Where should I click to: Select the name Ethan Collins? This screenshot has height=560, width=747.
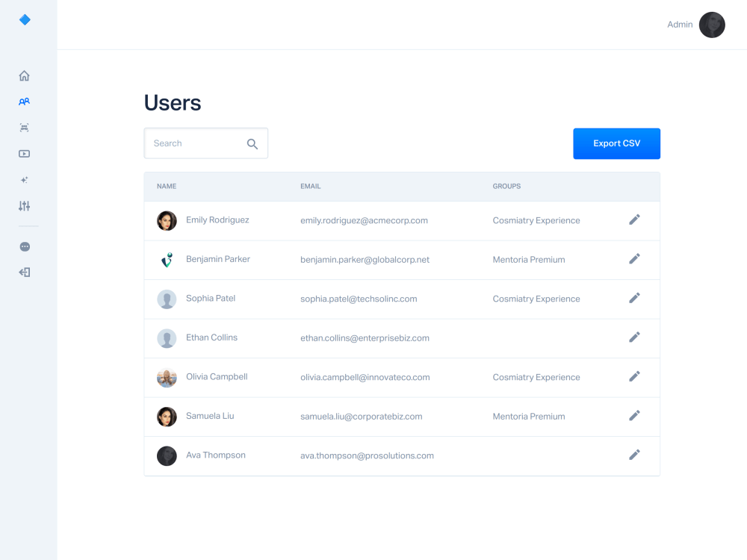pos(211,337)
